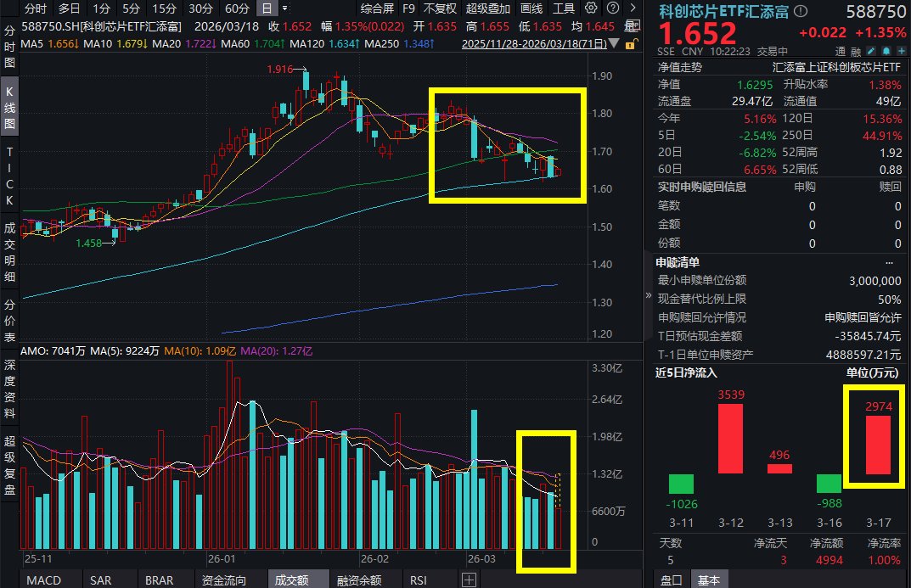911x588 pixels.
Task: Add an indicator with plus icon beside RSI
Action: (468, 580)
